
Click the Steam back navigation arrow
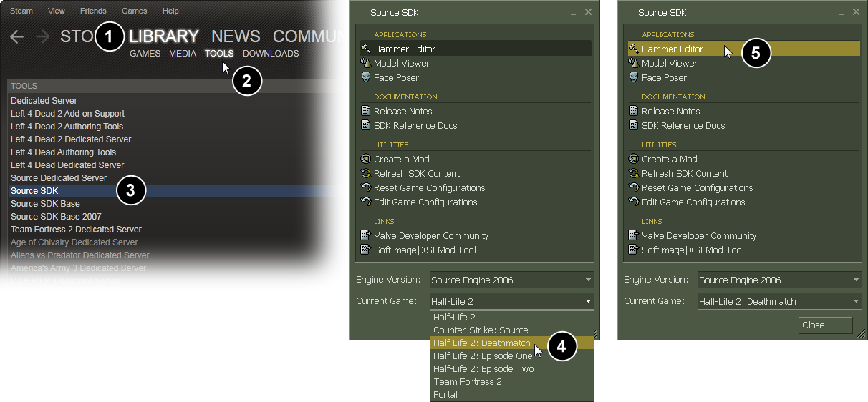pos(16,37)
